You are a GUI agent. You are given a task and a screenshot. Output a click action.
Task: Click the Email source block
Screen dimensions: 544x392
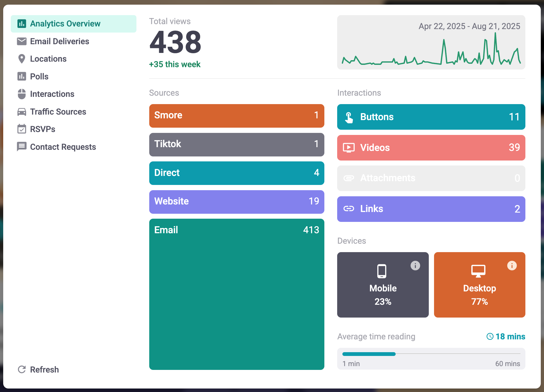point(237,294)
